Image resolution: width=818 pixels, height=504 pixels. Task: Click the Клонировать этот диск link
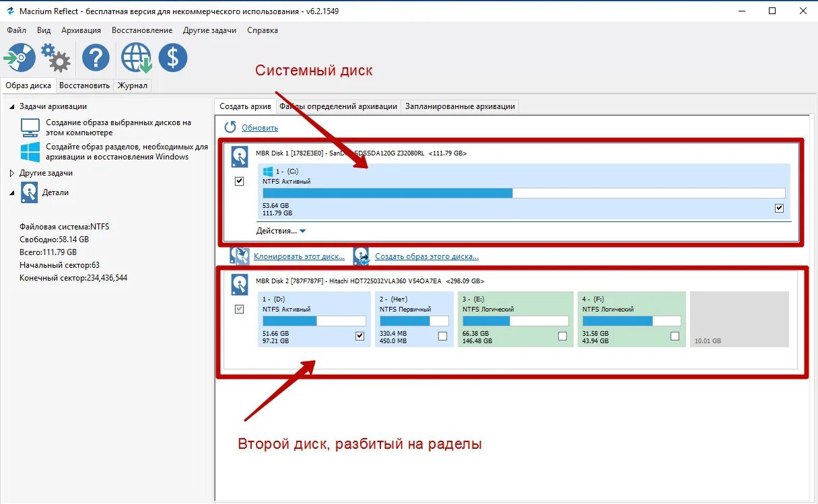[x=299, y=256]
